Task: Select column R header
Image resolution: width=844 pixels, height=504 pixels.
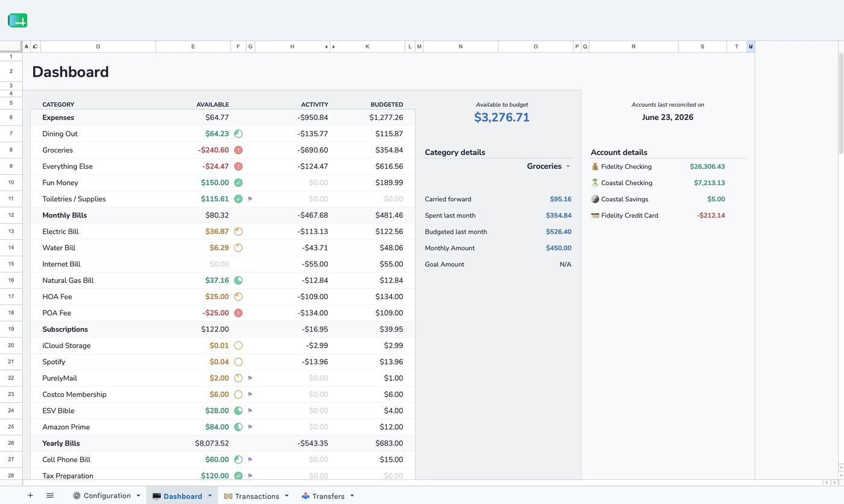Action: tap(633, 46)
